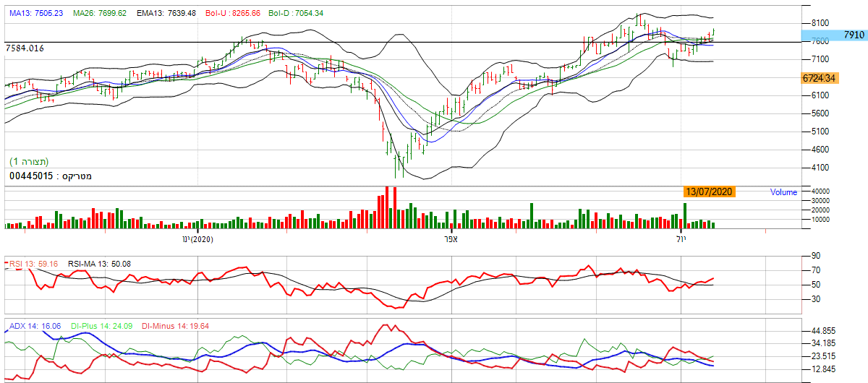Select the MA26 indicator label
Screen dimensions: 868x383
100,14
